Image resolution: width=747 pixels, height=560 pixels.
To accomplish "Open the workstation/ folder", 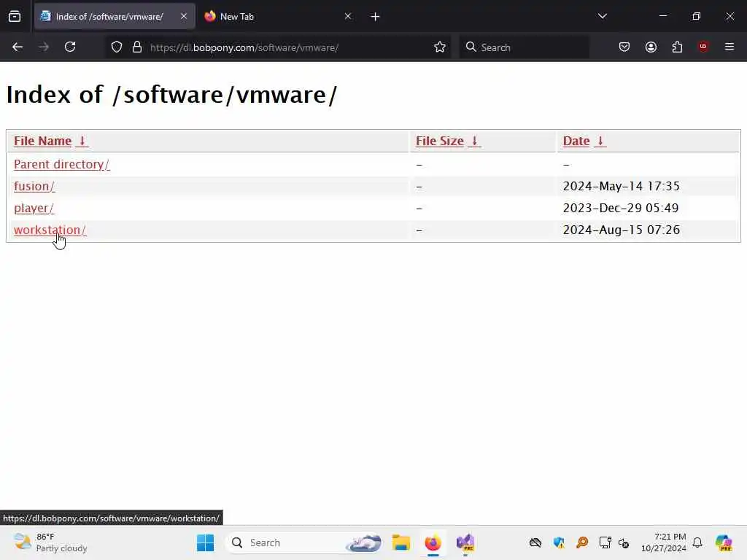I will [50, 230].
